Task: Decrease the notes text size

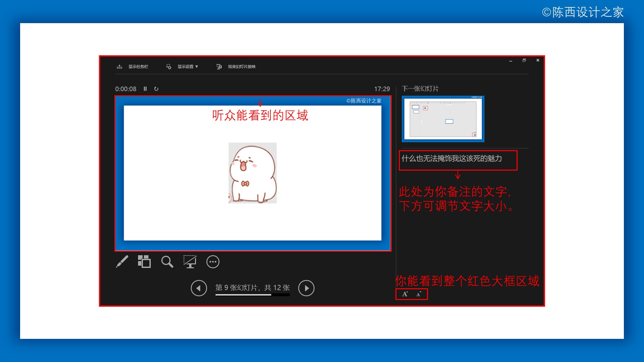Action: pyautogui.click(x=419, y=294)
